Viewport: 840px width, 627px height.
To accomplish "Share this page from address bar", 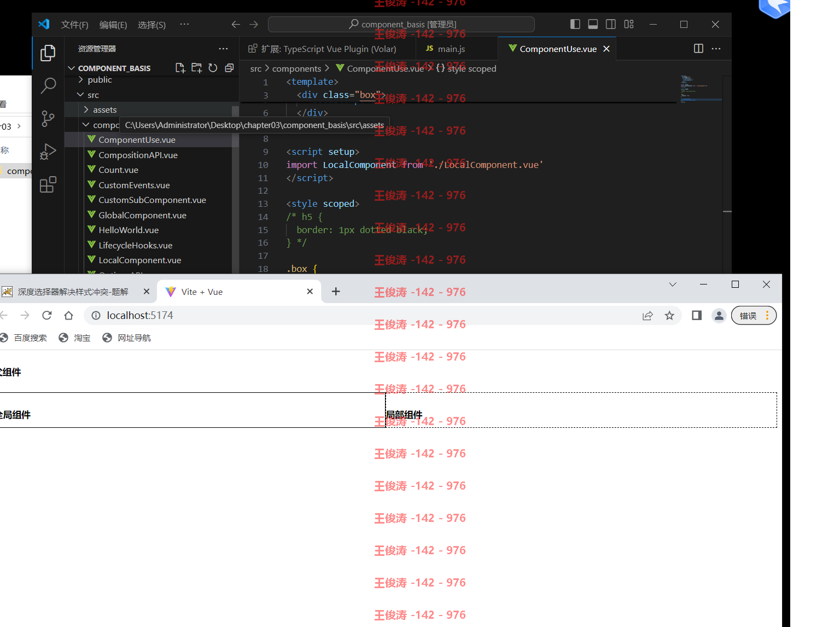I will pos(647,315).
